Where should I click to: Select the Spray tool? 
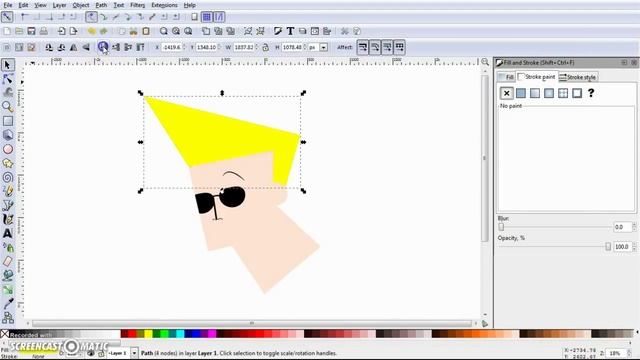8,247
